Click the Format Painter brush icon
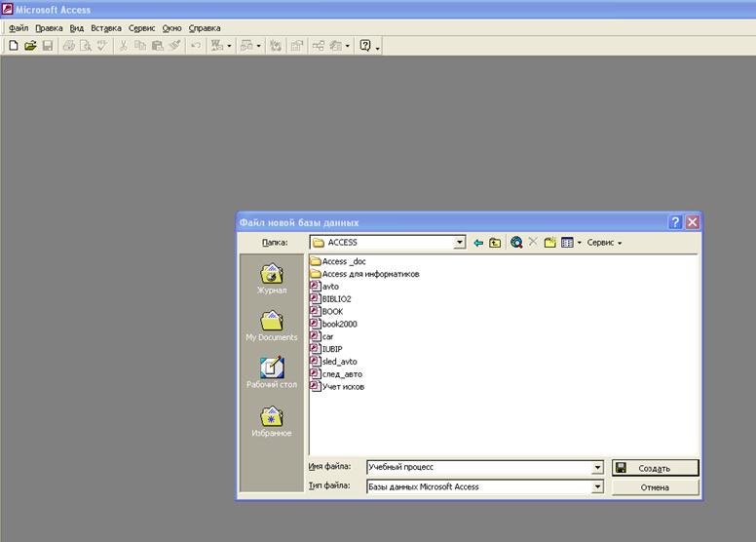This screenshot has height=542, width=756. point(174,46)
